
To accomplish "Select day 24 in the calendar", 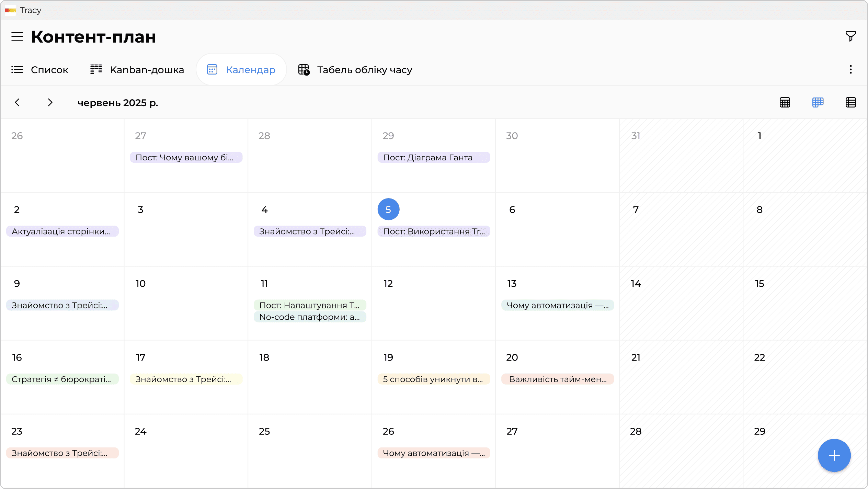I will click(140, 431).
